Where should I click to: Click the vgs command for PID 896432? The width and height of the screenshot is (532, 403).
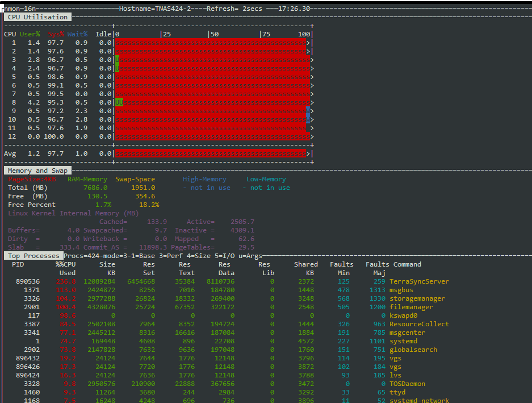point(395,358)
